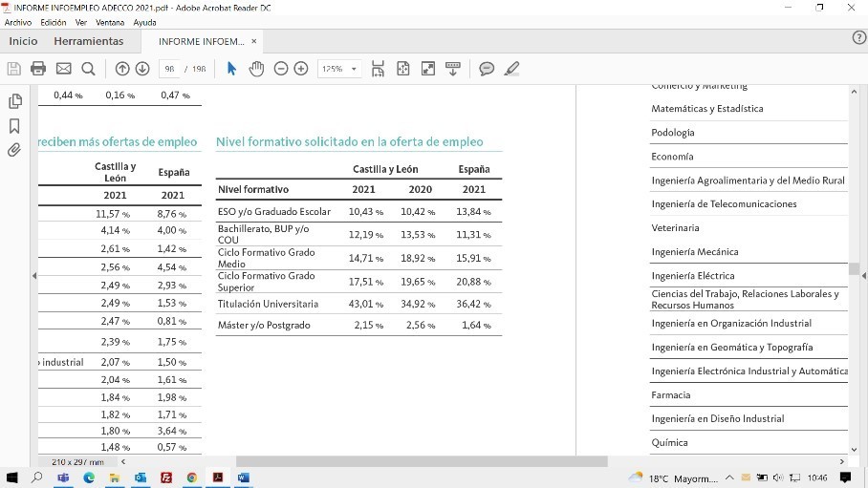The height and width of the screenshot is (488, 868).
Task: Go to previous page arrow icon
Action: point(122,69)
